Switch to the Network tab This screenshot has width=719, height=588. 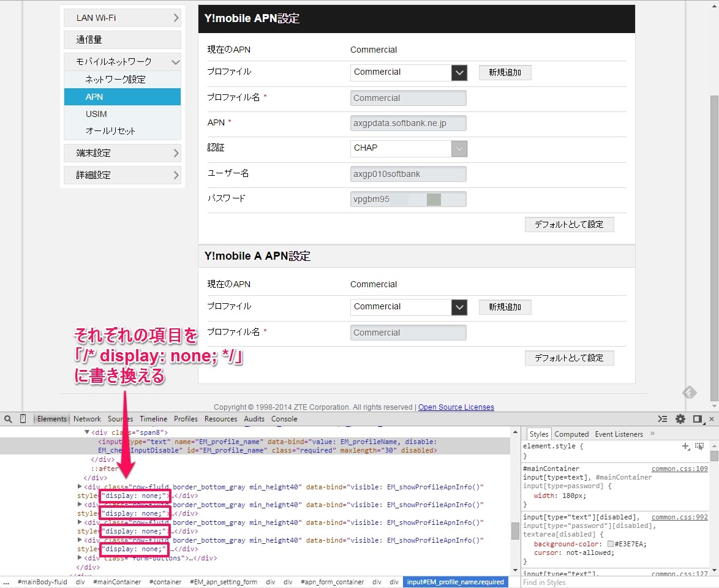click(87, 419)
